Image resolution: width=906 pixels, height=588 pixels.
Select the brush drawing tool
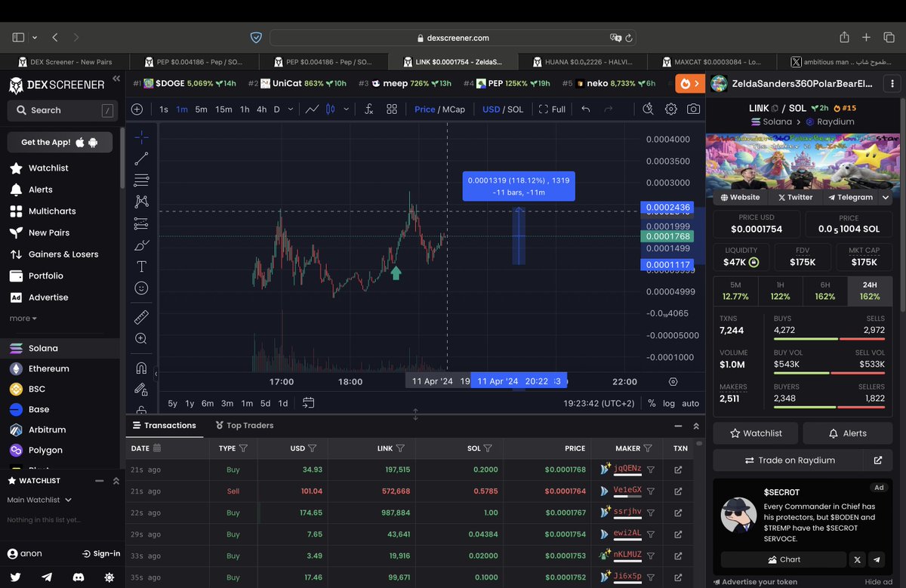pyautogui.click(x=141, y=245)
